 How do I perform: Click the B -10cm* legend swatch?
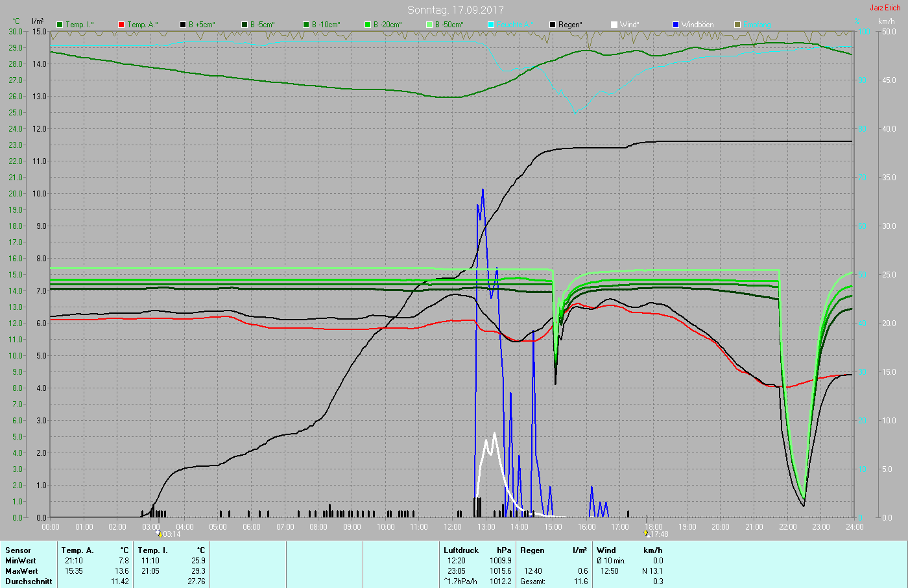click(x=306, y=25)
